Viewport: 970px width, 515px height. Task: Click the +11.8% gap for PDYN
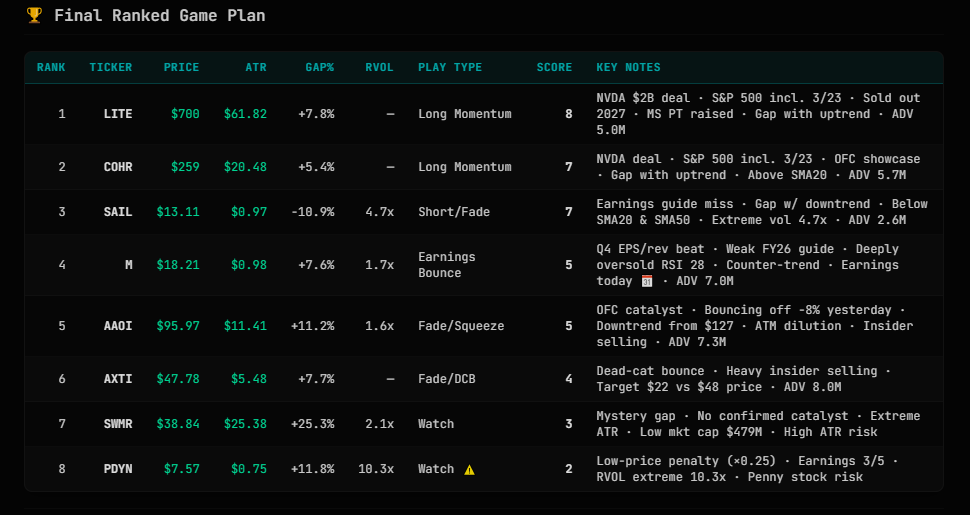point(313,469)
